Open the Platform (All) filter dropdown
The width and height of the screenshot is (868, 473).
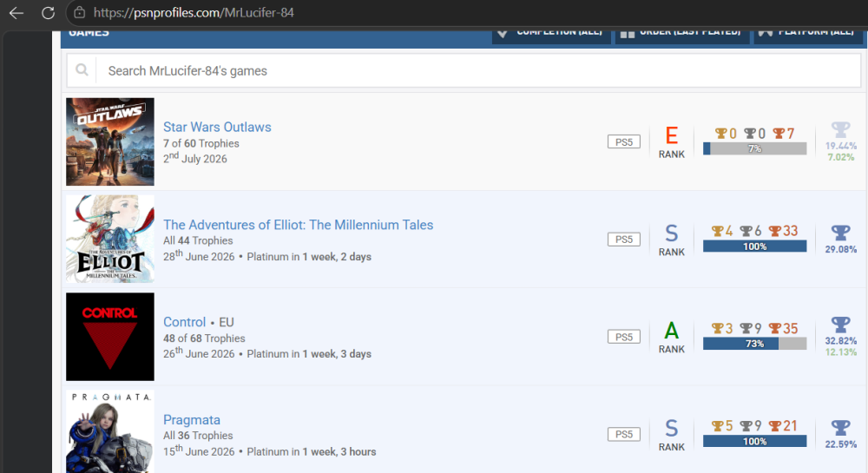807,34
